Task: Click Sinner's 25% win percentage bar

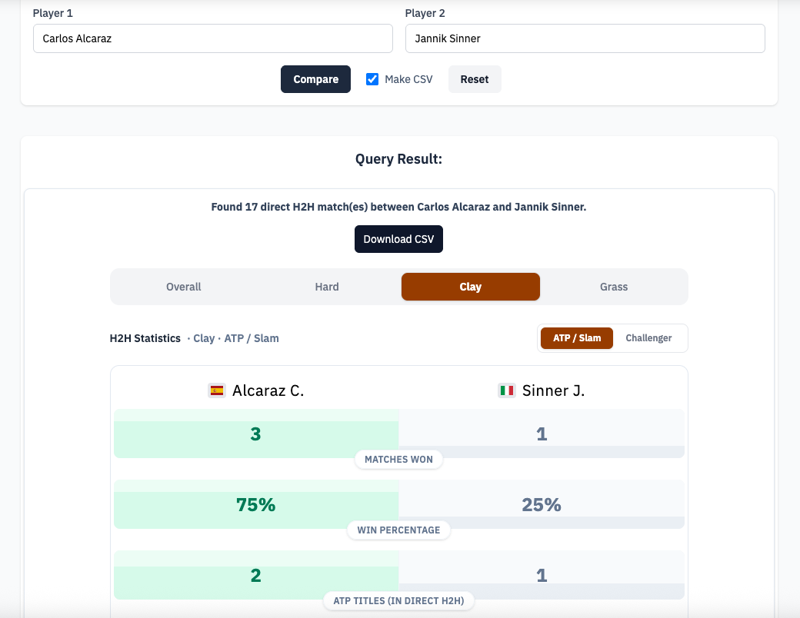Action: point(541,505)
